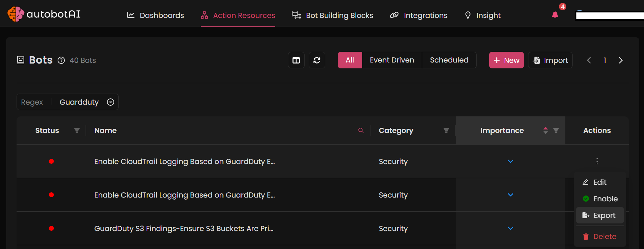Click GuardDuty S3 Findings bot name

184,229
